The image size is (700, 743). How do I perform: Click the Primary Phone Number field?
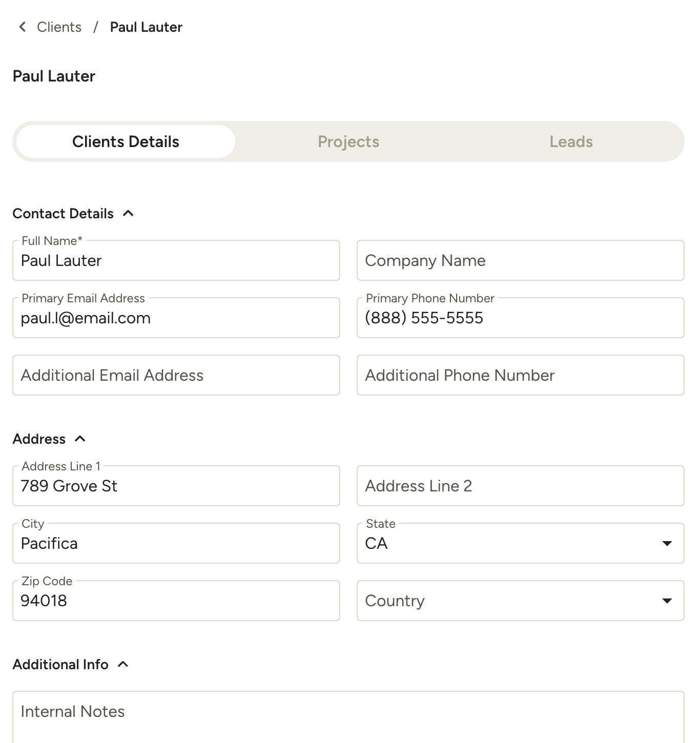[520, 318]
